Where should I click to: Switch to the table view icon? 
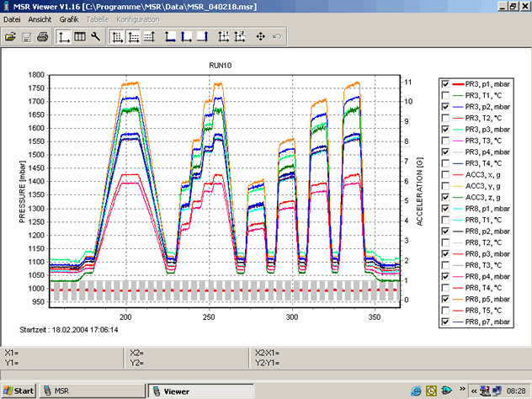click(80, 36)
